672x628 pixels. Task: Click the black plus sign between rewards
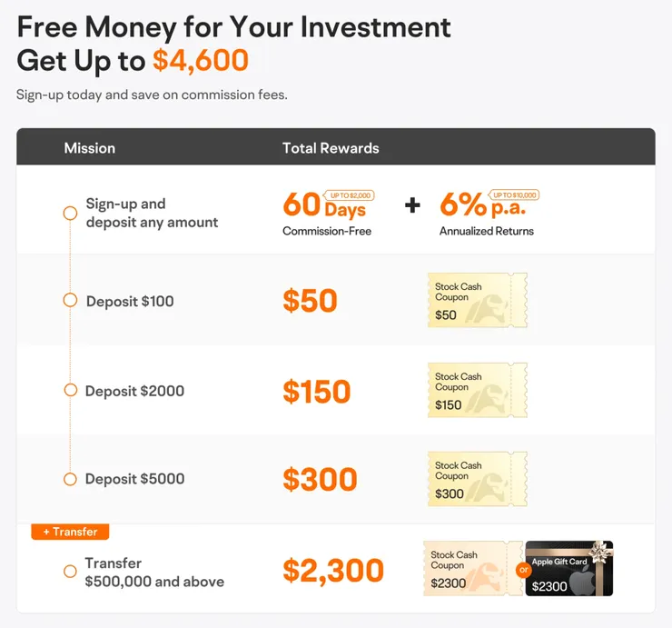pos(412,205)
